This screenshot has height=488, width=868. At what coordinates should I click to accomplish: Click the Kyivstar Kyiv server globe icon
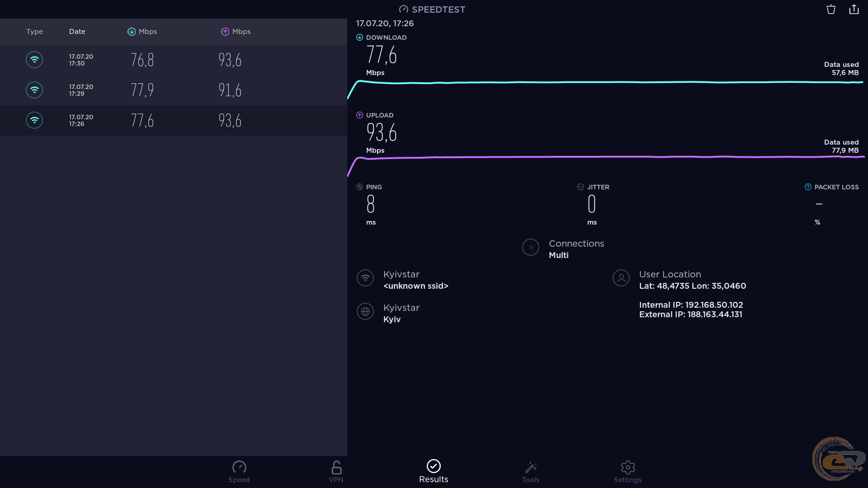(365, 311)
